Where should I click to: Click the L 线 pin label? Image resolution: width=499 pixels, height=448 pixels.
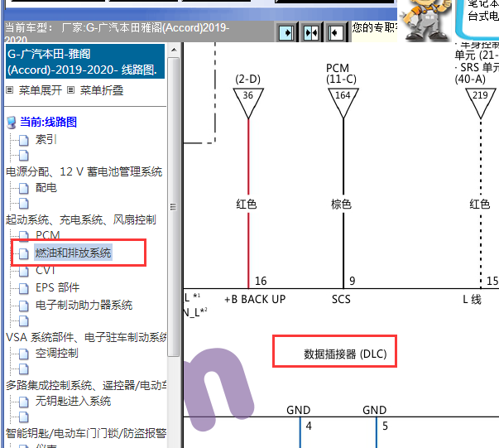point(472,299)
